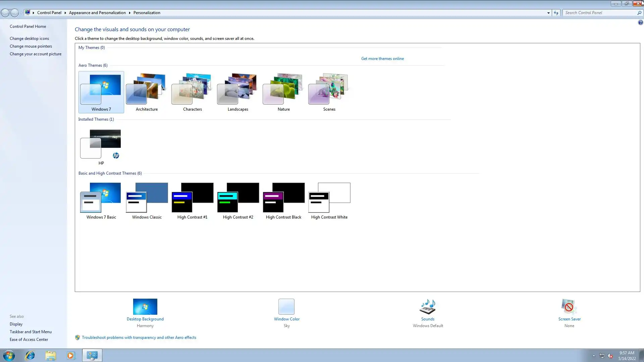
Task: Click the Search Control Panel field
Action: pyautogui.click(x=600, y=13)
